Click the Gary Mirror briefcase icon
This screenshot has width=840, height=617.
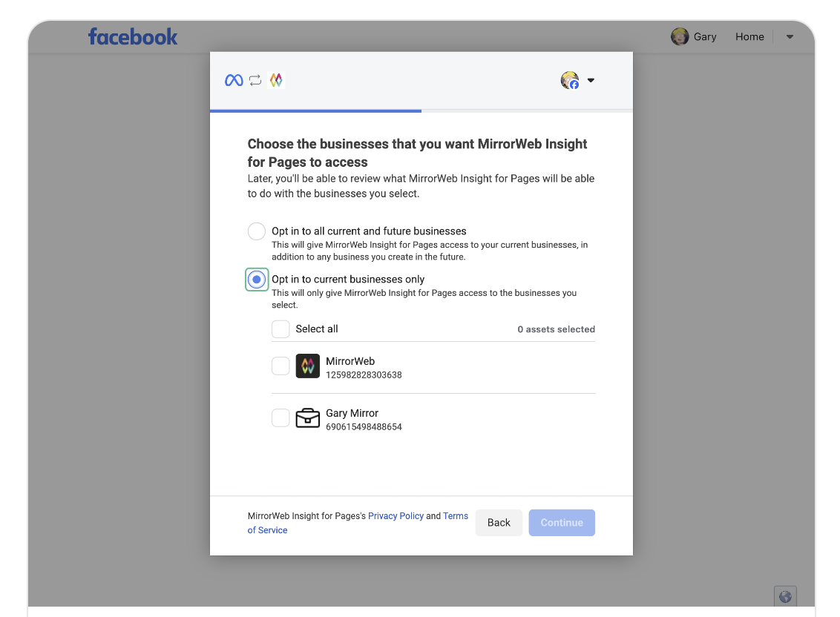(307, 418)
